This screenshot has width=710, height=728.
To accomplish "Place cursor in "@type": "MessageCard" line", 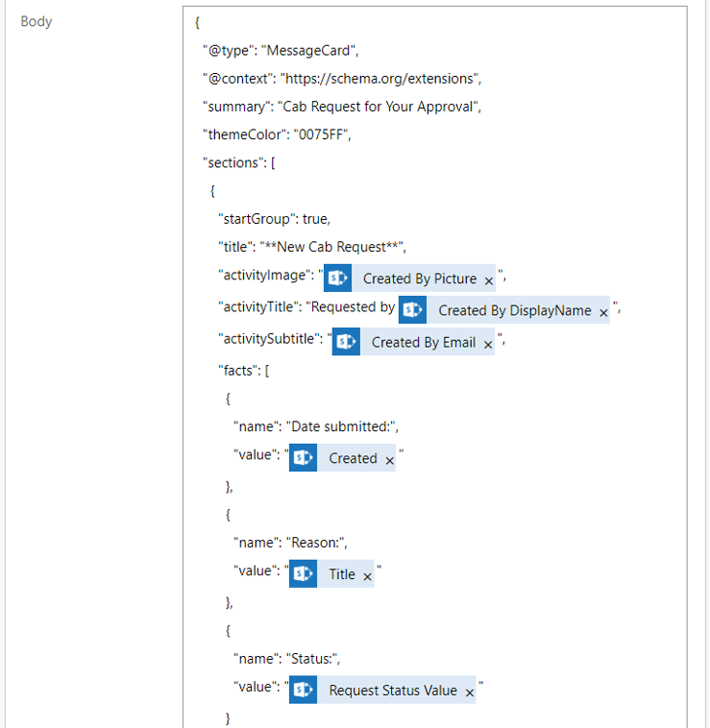I will (x=281, y=50).
